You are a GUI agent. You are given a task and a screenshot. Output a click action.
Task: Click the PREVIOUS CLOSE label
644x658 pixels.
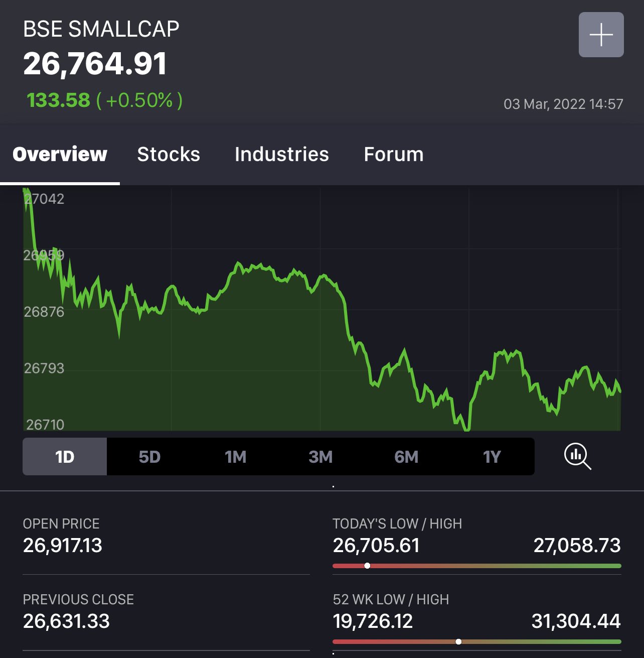click(78, 599)
